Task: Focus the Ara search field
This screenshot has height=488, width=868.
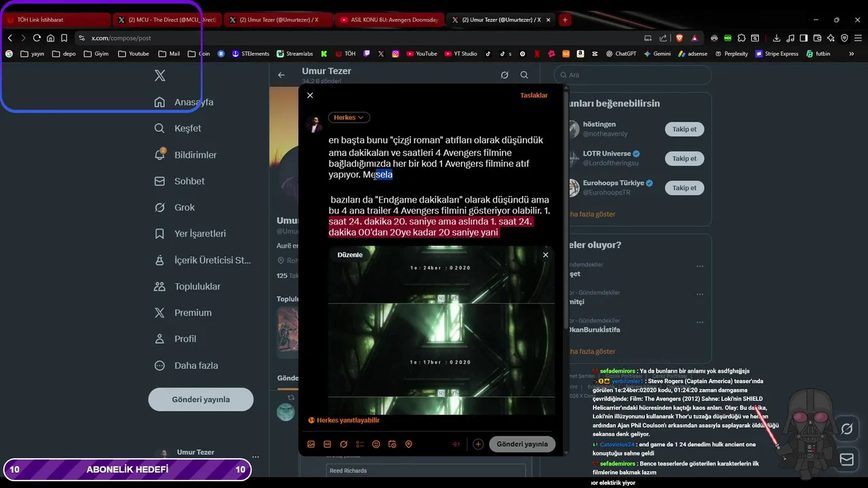Action: [633, 75]
